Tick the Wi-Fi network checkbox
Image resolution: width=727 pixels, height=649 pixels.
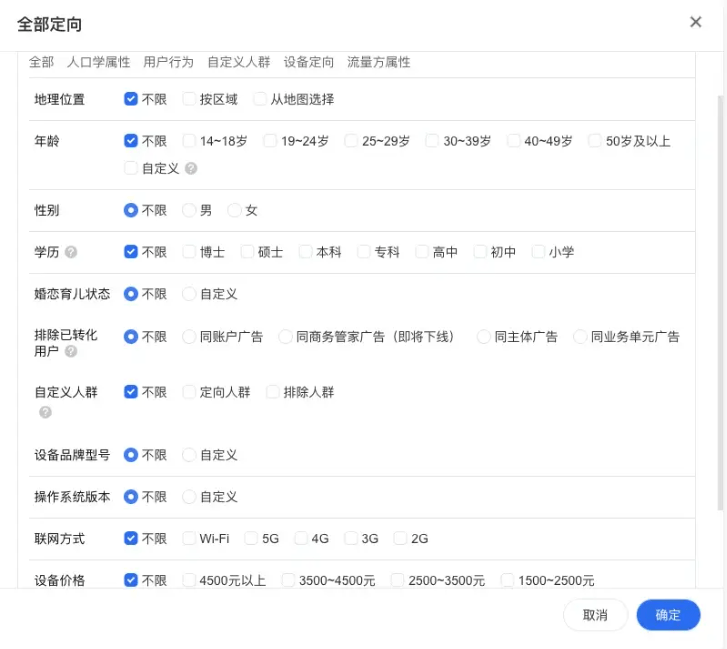point(189,538)
